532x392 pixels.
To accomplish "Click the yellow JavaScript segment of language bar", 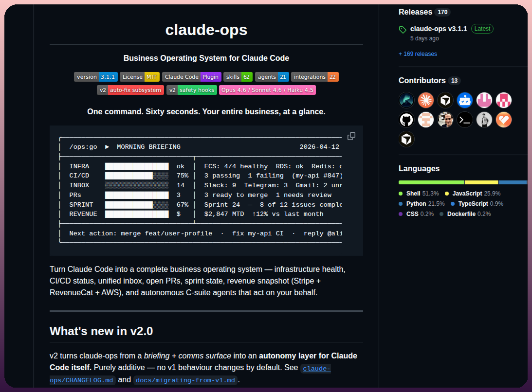I will 481,182.
